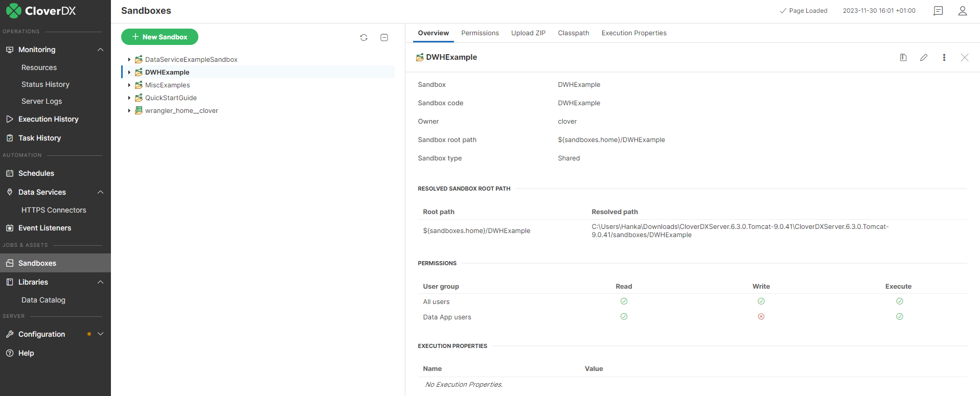Go to Task History

pyautogui.click(x=39, y=138)
